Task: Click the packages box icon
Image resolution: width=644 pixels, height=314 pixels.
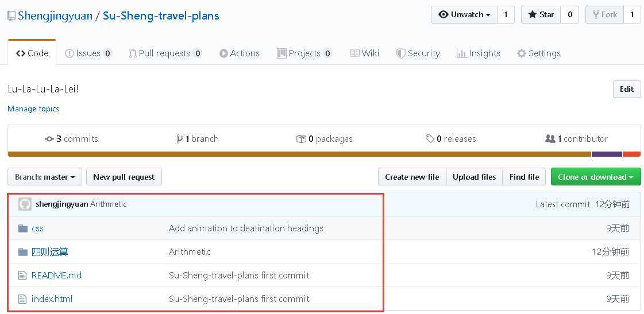Action: 301,139
